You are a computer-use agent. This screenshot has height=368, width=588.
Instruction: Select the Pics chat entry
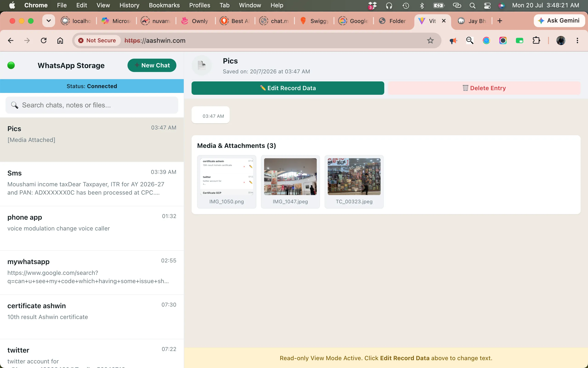92,140
